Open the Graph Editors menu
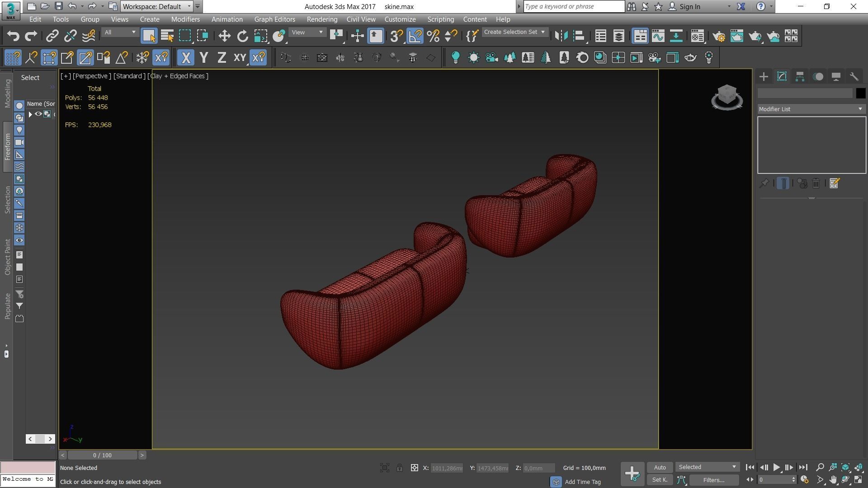 [274, 19]
